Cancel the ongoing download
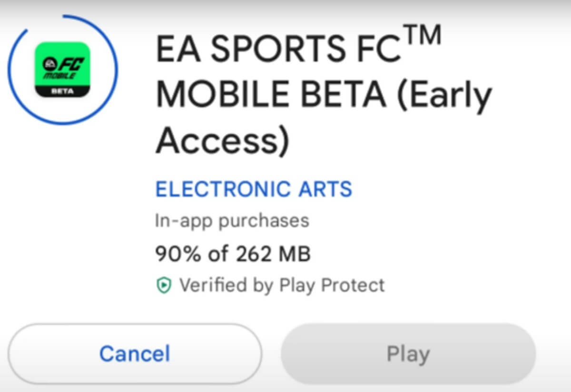 click(x=135, y=354)
